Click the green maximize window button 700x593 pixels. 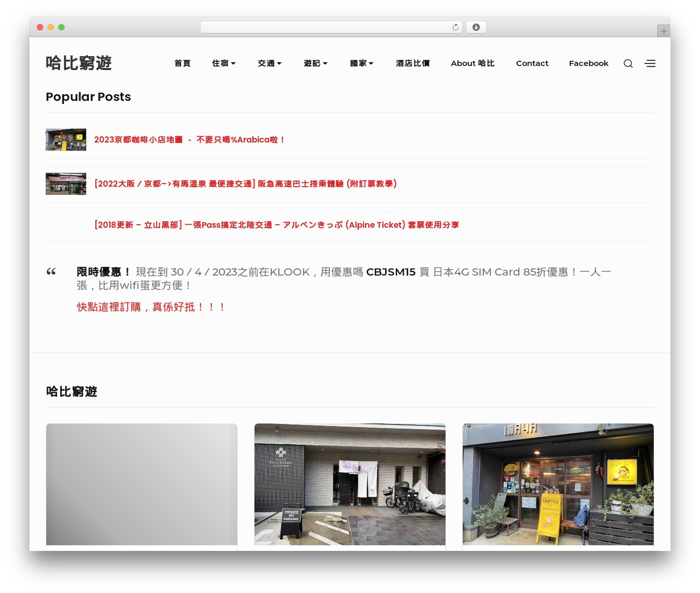61,27
